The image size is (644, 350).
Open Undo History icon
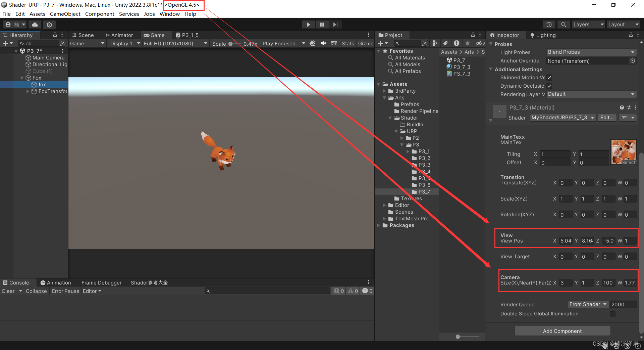pos(549,25)
